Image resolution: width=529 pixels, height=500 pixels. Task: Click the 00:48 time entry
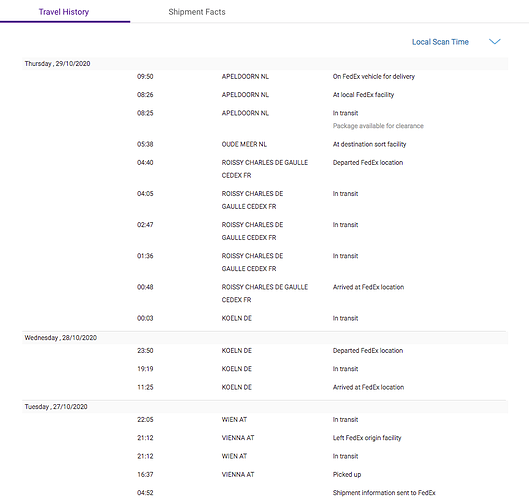click(145, 287)
